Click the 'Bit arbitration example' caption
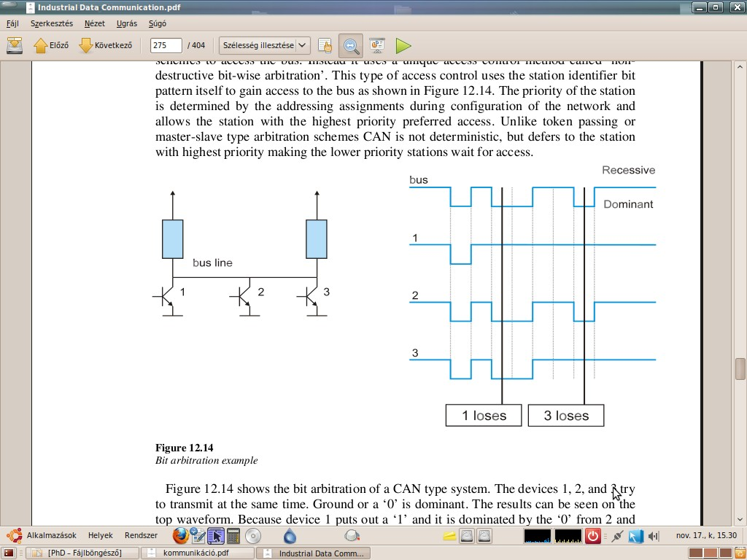 coord(206,461)
